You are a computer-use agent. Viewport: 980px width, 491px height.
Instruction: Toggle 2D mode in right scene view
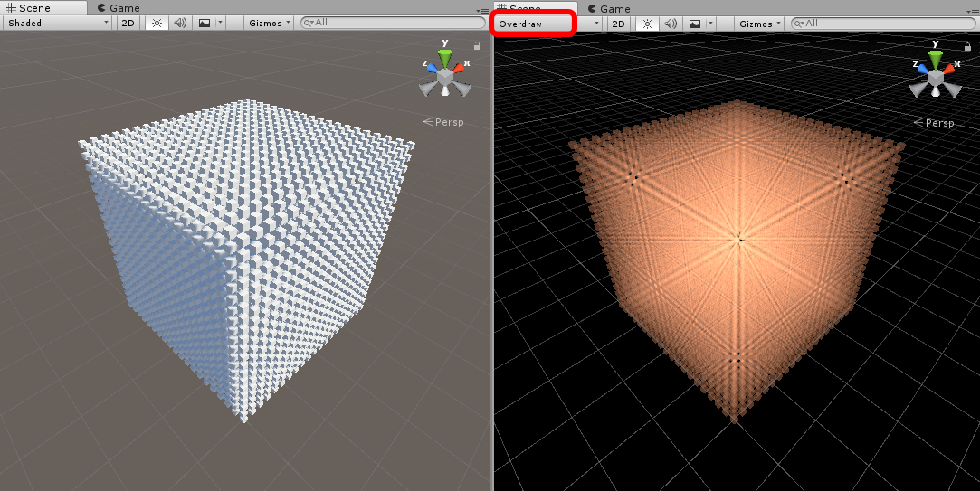coord(618,24)
